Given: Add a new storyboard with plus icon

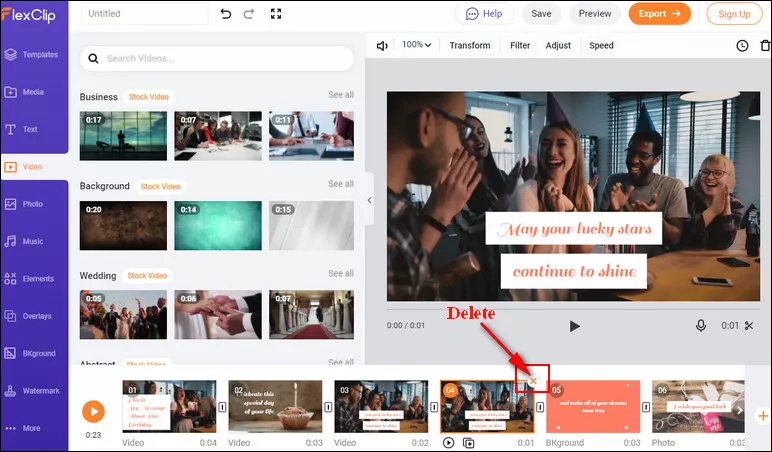Looking at the screenshot, I should click(763, 416).
